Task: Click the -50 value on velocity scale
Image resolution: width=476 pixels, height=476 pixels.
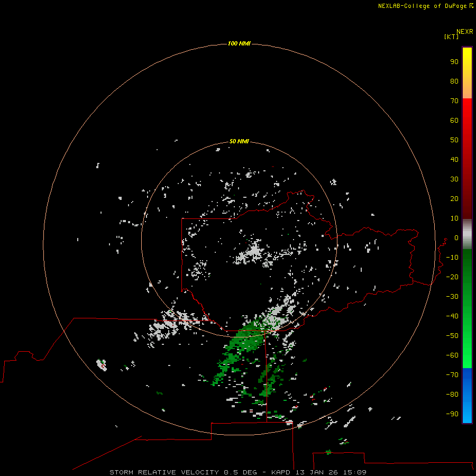Action: point(452,336)
